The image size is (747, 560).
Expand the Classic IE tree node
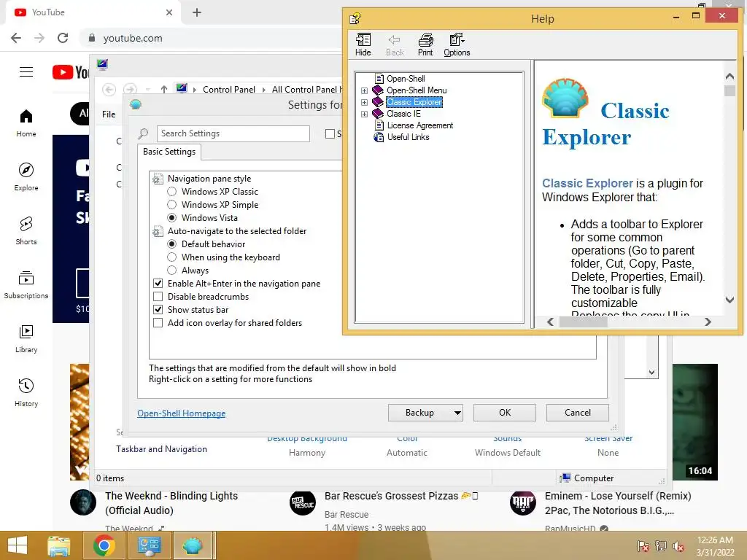[x=365, y=114]
